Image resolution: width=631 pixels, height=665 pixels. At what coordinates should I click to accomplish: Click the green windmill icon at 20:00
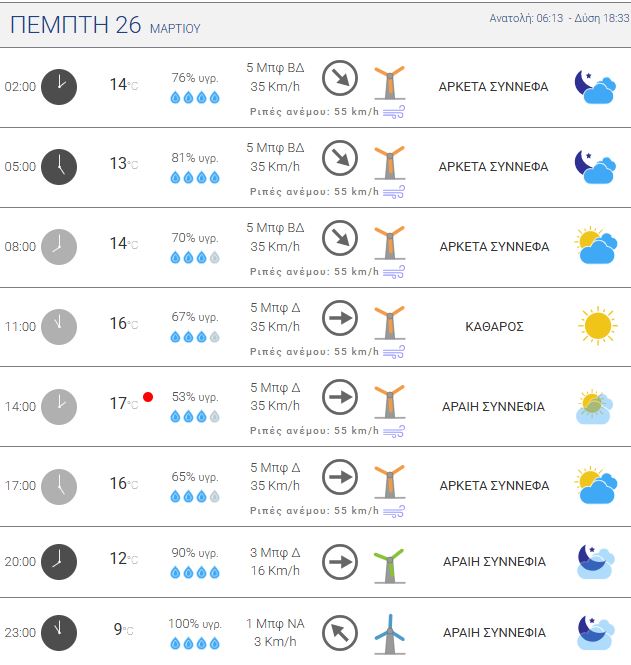[389, 565]
